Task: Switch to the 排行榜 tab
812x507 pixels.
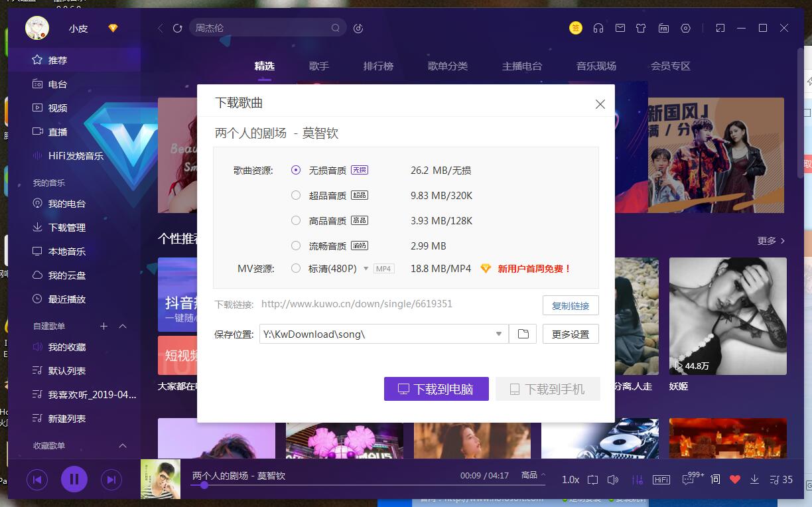Action: click(378, 66)
